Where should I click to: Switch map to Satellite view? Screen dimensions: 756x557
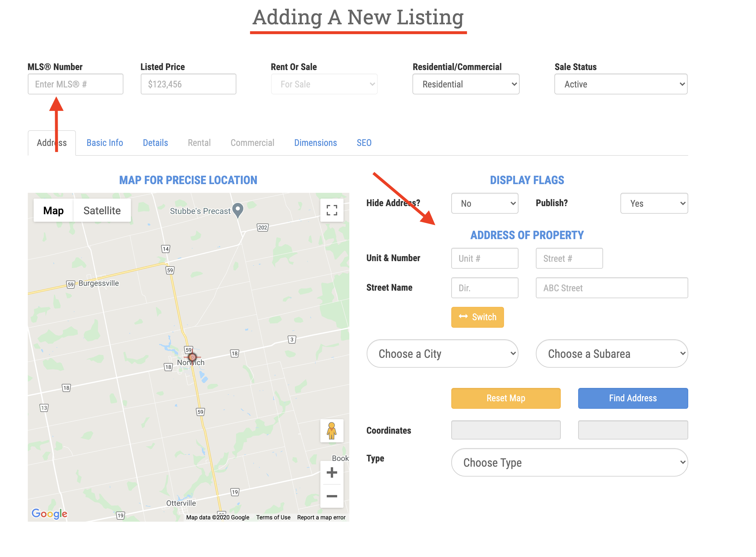[x=102, y=210]
